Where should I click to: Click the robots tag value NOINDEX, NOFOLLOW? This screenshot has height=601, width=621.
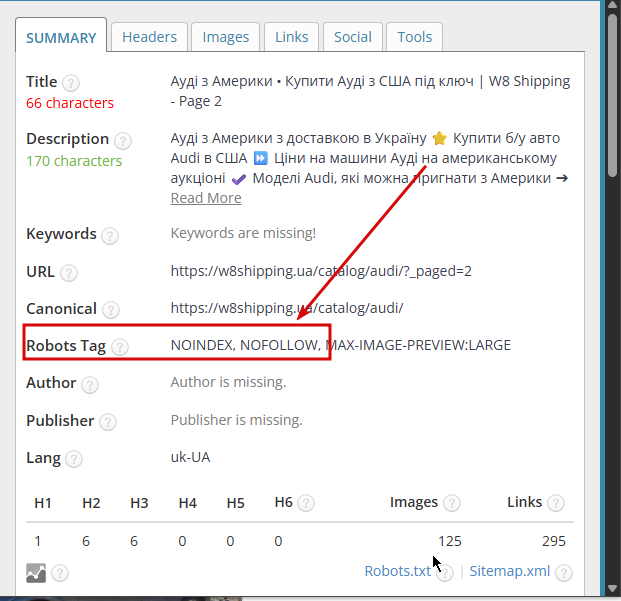[x=246, y=345]
